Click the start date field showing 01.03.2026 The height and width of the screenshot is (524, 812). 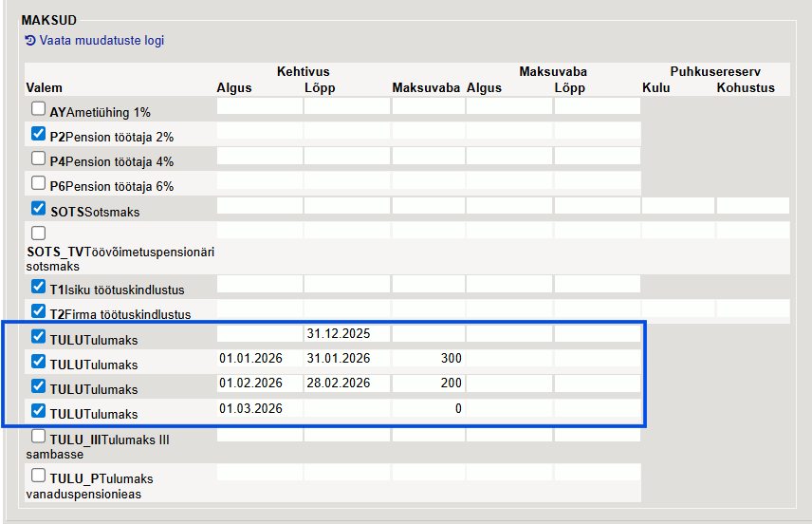pos(259,407)
